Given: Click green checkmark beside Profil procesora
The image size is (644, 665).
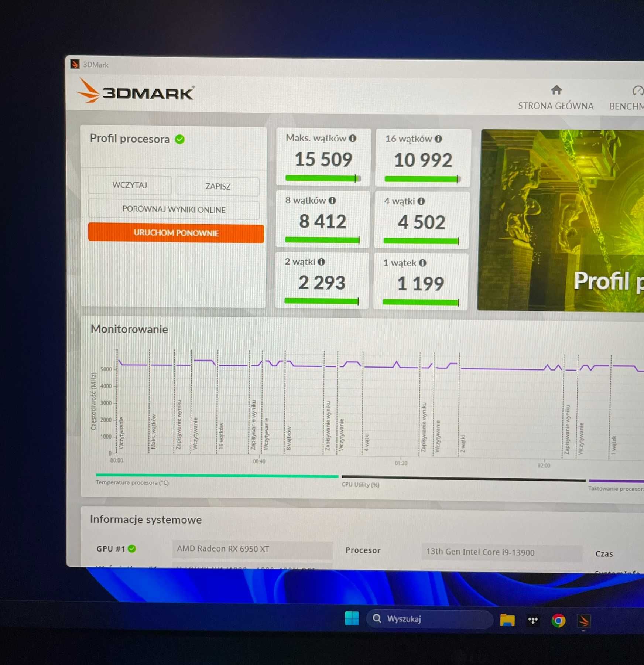Looking at the screenshot, I should tap(180, 139).
